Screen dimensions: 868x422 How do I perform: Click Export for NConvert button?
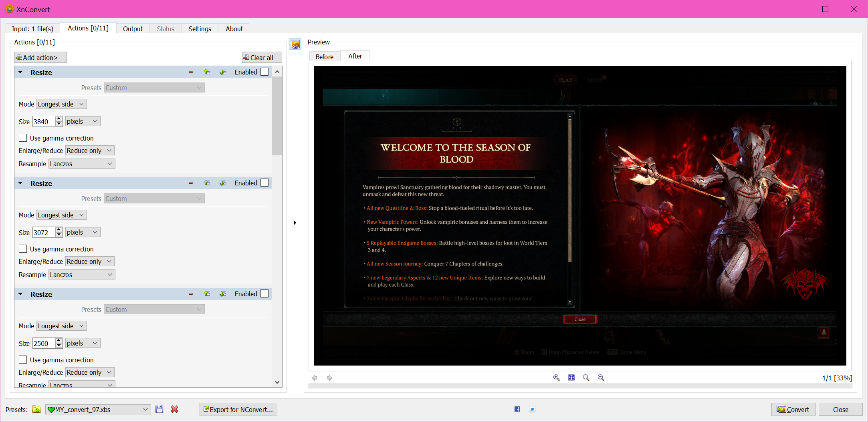point(238,410)
